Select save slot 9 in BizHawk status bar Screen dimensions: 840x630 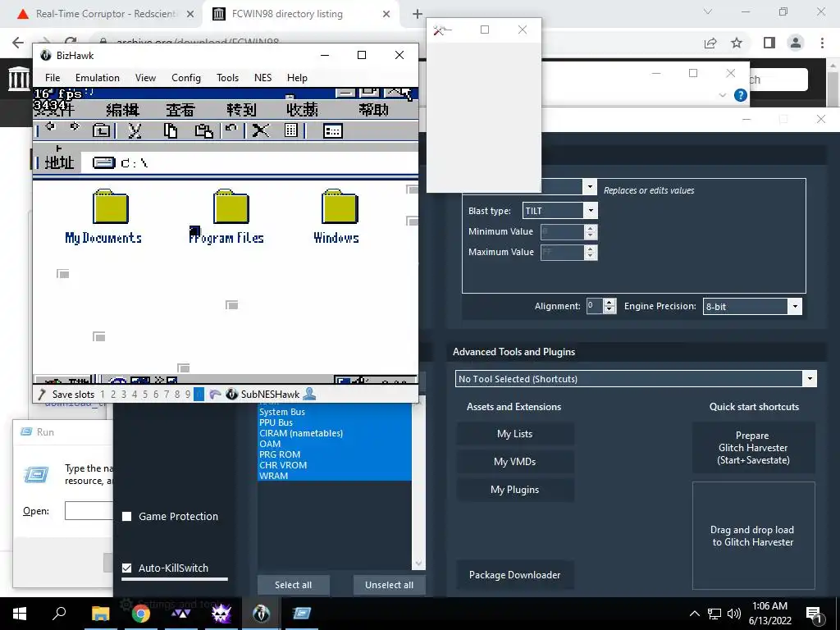coord(188,395)
